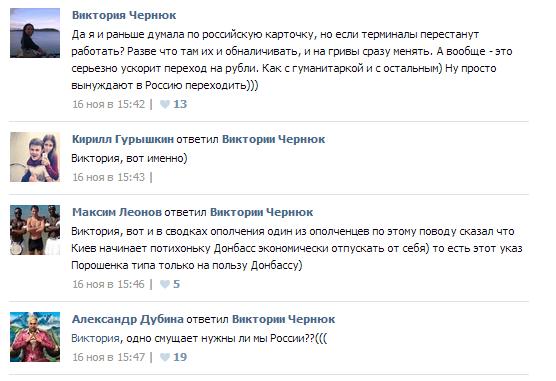The height and width of the screenshot is (381, 556).
Task: Open Александр Дубина's profile name link
Action: coord(128,319)
